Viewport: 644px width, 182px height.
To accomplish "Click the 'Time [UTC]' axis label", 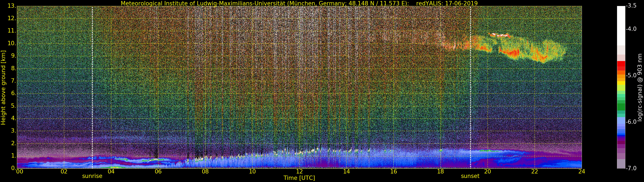I will click(x=299, y=178).
